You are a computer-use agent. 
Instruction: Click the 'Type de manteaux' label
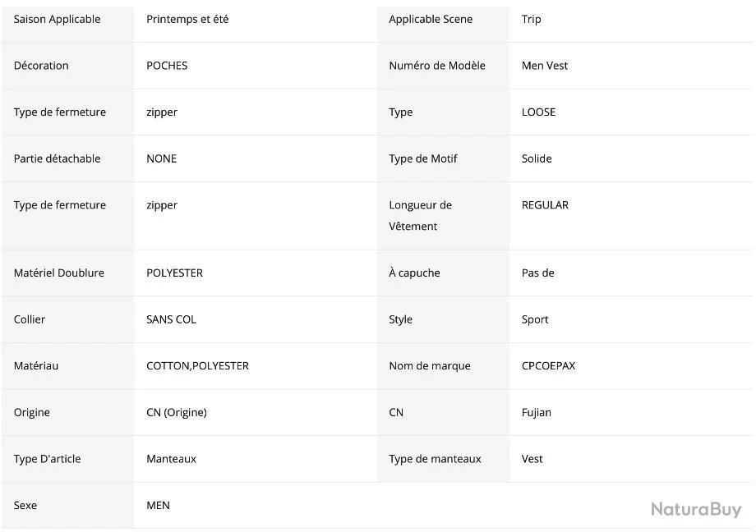[x=435, y=459]
